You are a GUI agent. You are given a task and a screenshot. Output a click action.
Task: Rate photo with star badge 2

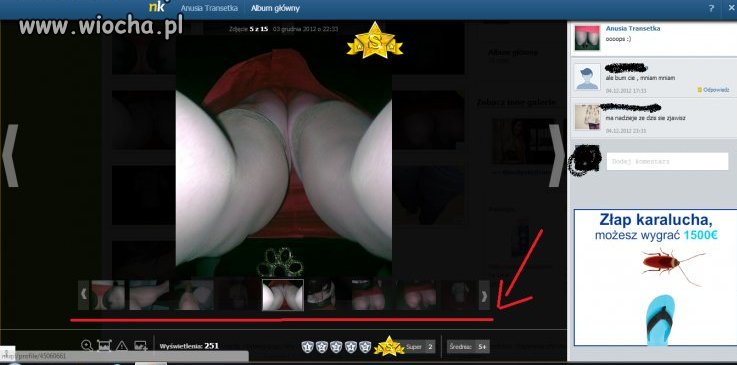(x=321, y=347)
